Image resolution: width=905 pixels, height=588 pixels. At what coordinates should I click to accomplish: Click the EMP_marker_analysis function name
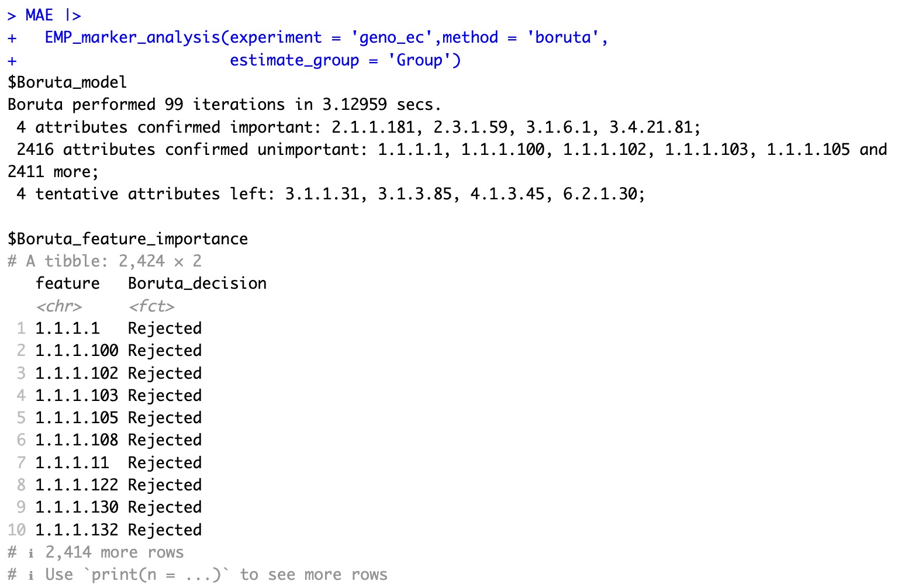132,38
